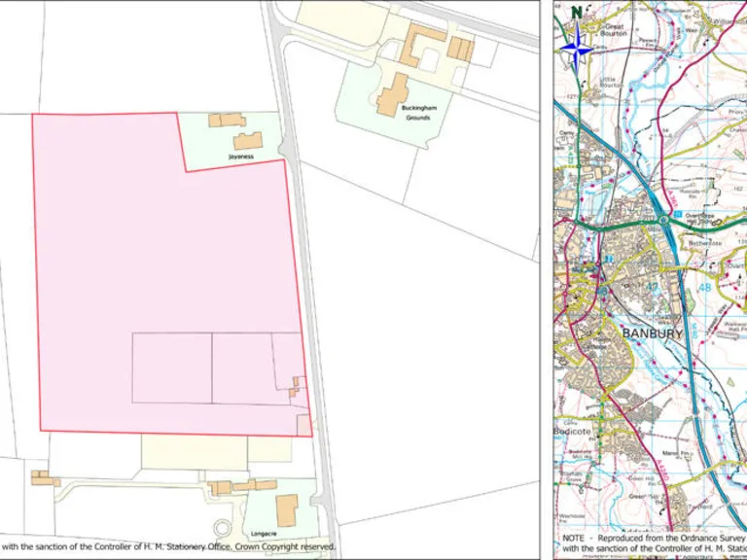Click the NOTE Ordnance Survey text

654,538
